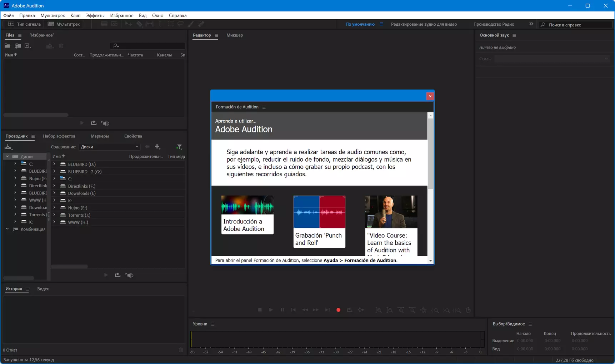Expand the BLUEBIRD (D:) row arrow
The image size is (615, 364).
tap(54, 164)
